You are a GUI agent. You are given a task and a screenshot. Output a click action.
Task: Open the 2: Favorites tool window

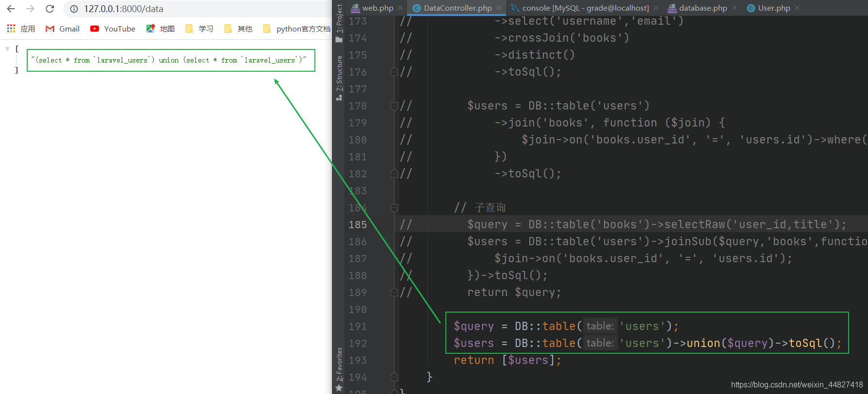339,369
